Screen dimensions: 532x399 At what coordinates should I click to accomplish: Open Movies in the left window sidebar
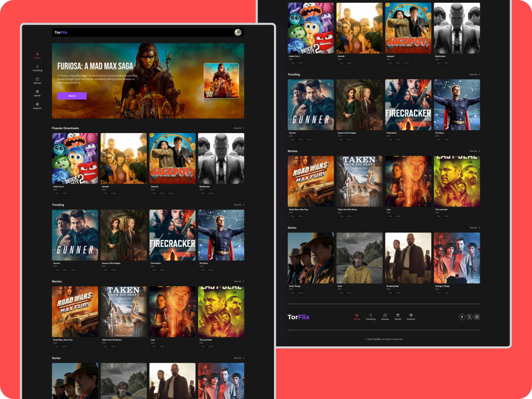click(x=37, y=81)
